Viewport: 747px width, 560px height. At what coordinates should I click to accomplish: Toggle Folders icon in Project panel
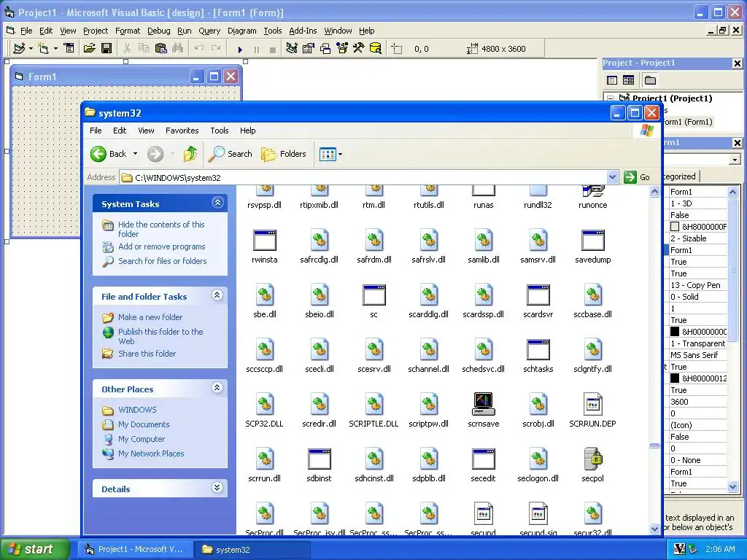(x=650, y=80)
